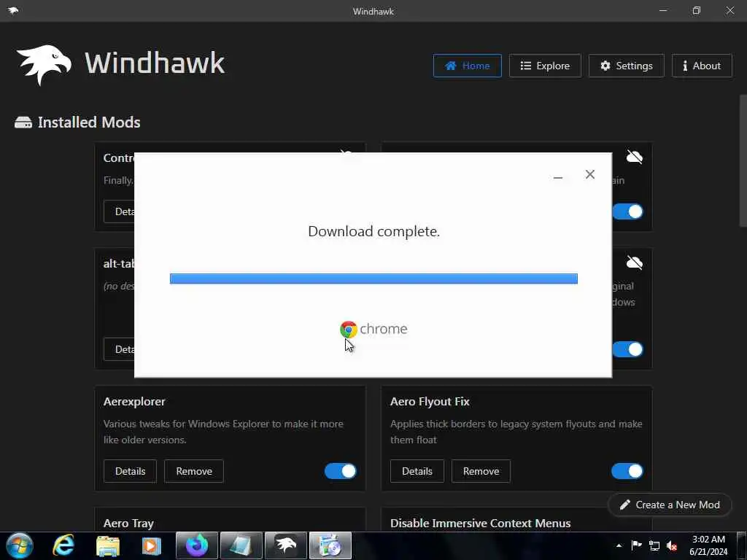Click the Windhawk vertical scrollbar
The image size is (747, 560).
tap(743, 160)
